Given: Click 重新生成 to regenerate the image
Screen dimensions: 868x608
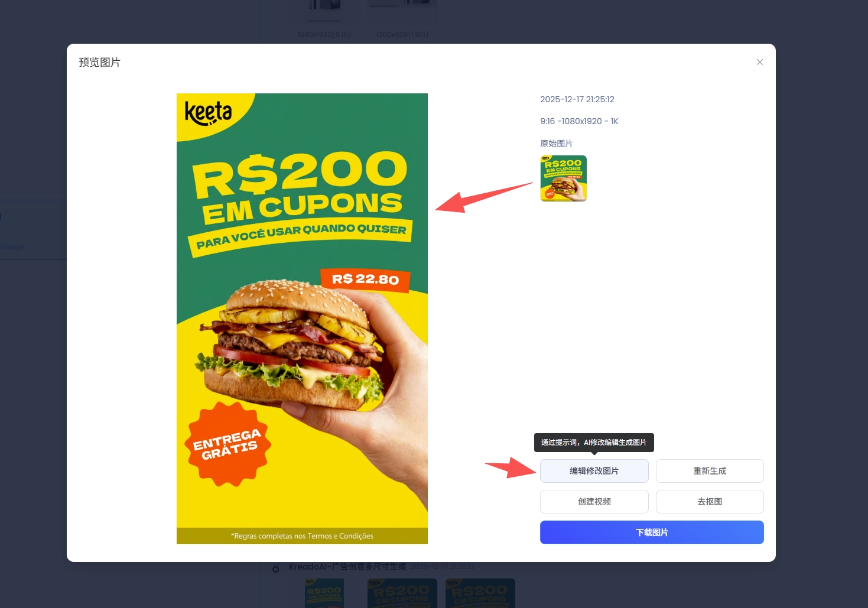Looking at the screenshot, I should point(710,471).
